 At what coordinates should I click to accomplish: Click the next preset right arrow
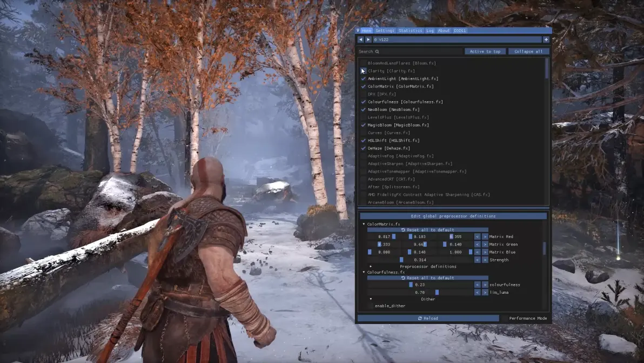[368, 39]
